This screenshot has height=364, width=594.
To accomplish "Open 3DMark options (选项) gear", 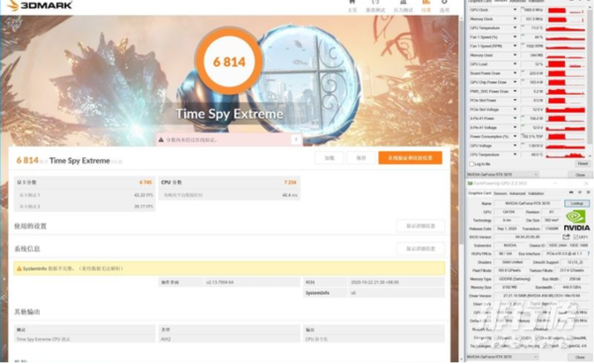I will (445, 6).
